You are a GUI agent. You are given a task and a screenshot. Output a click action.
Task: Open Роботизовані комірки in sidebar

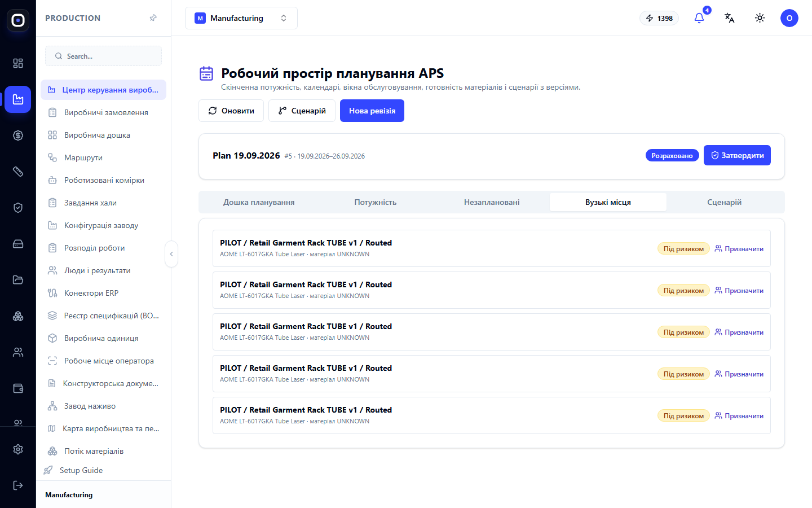click(x=103, y=180)
